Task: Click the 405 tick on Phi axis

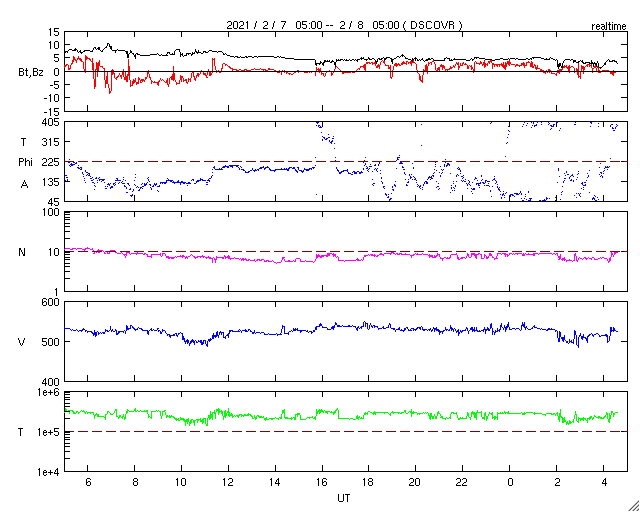Action: click(51, 122)
